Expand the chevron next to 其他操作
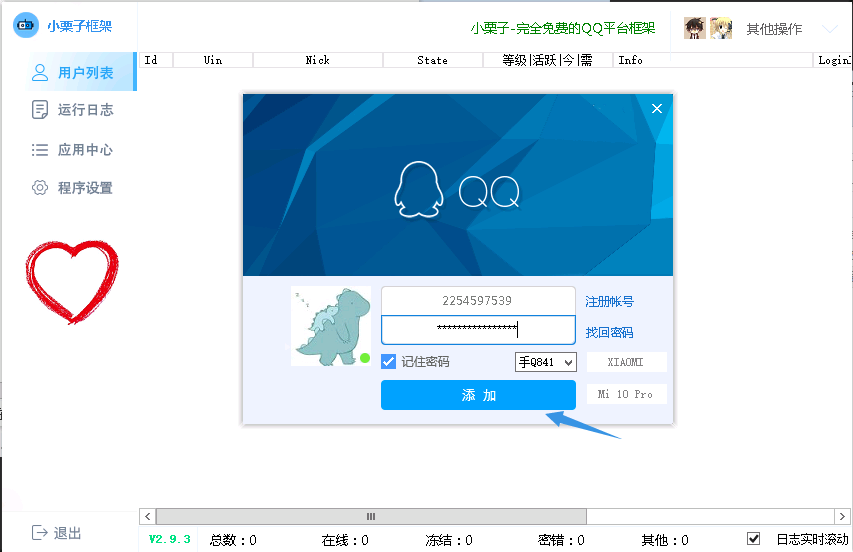This screenshot has height=552, width=853. pos(830,29)
